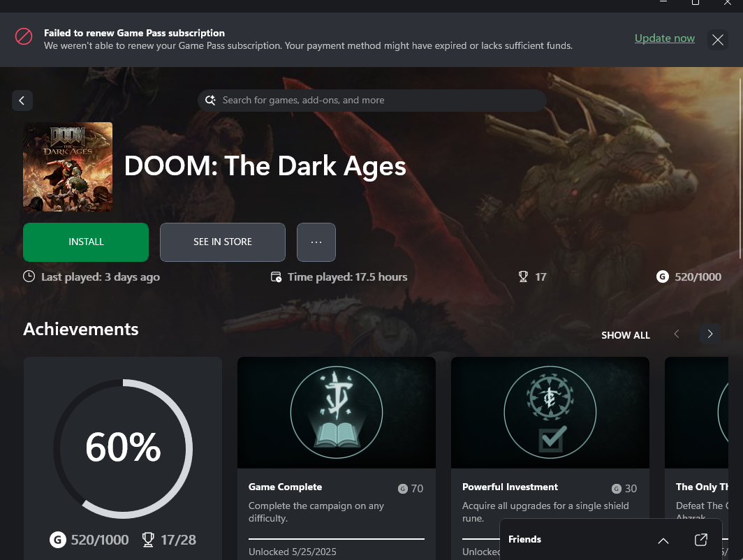Screen dimensions: 743x560
Task: Click 'Unlocked 5/25/2025' date text
Action: pos(293,552)
